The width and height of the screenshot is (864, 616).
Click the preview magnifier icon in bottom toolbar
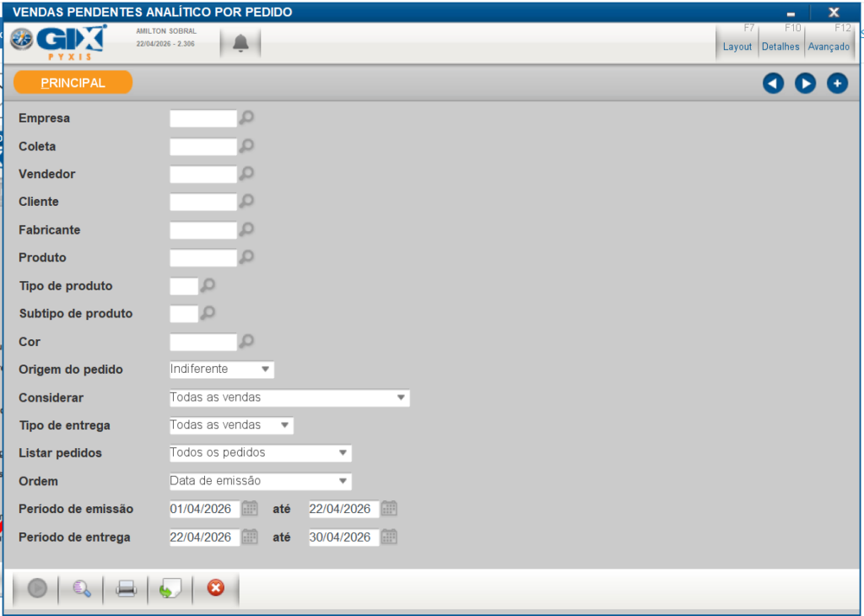click(82, 588)
